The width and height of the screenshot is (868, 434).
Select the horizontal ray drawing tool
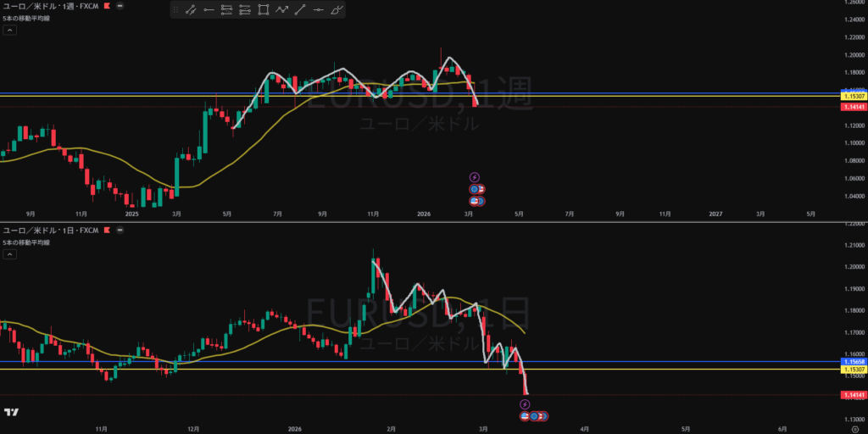click(x=209, y=10)
